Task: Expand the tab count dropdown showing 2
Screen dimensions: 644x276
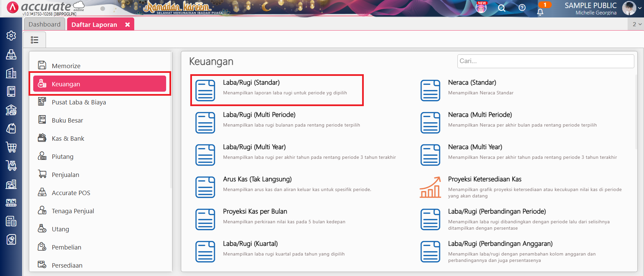Action: pyautogui.click(x=637, y=24)
